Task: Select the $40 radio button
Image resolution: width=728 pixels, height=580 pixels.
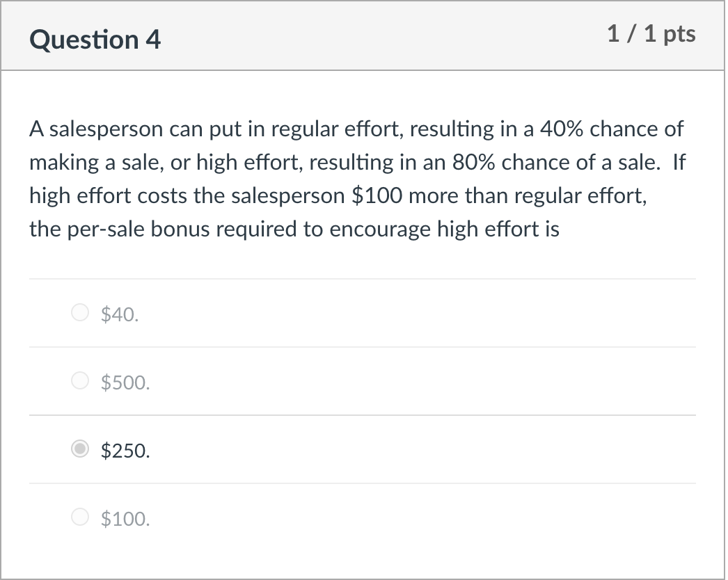Action: click(81, 314)
